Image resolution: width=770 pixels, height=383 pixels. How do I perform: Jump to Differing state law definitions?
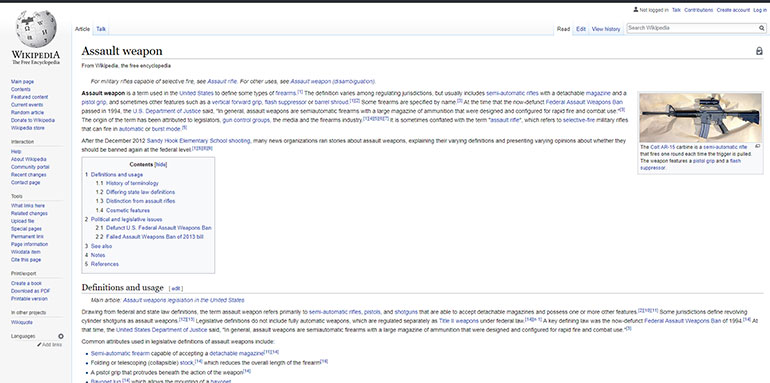(140, 192)
